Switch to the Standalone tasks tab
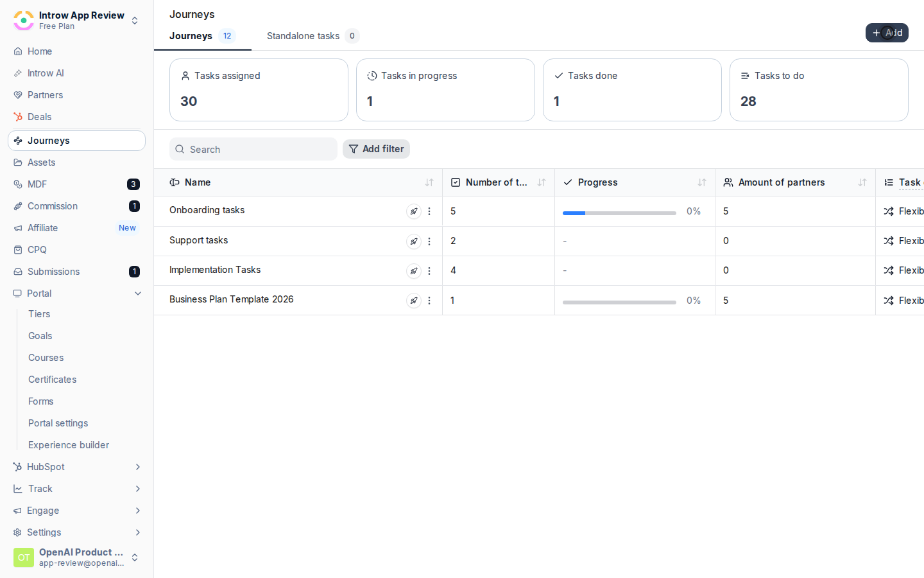 pos(312,36)
